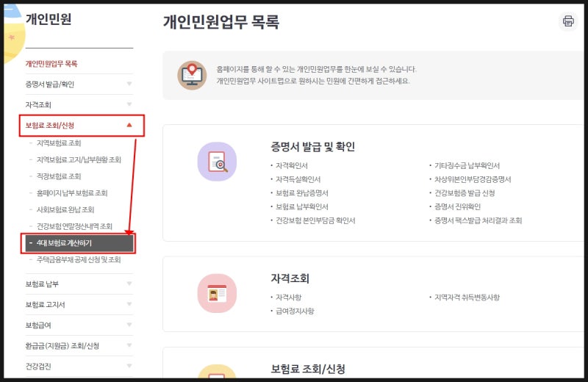Click the 보험료 완납증명서 link
The image size is (588, 382).
pyautogui.click(x=302, y=193)
